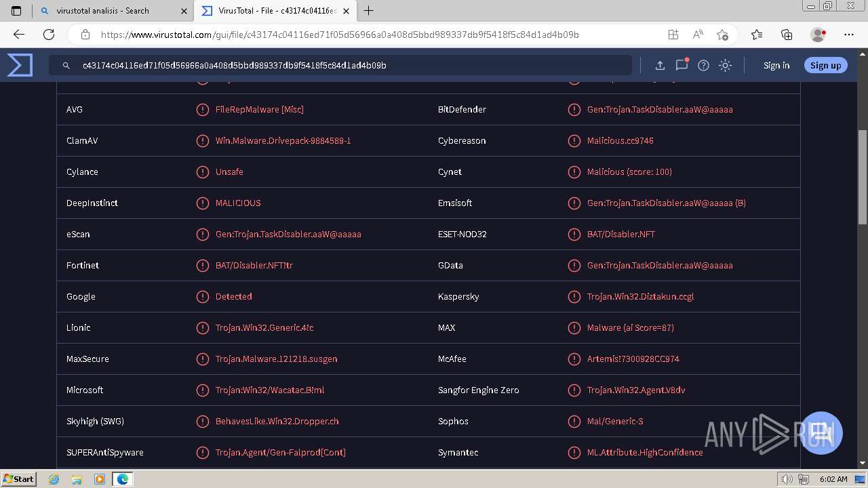Click the network icon in system tray
The height and width of the screenshot is (488, 868).
pos(803,479)
